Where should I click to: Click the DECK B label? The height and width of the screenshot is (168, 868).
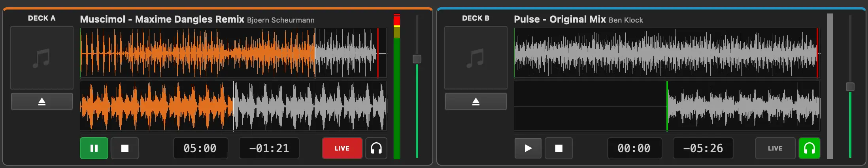coord(476,18)
